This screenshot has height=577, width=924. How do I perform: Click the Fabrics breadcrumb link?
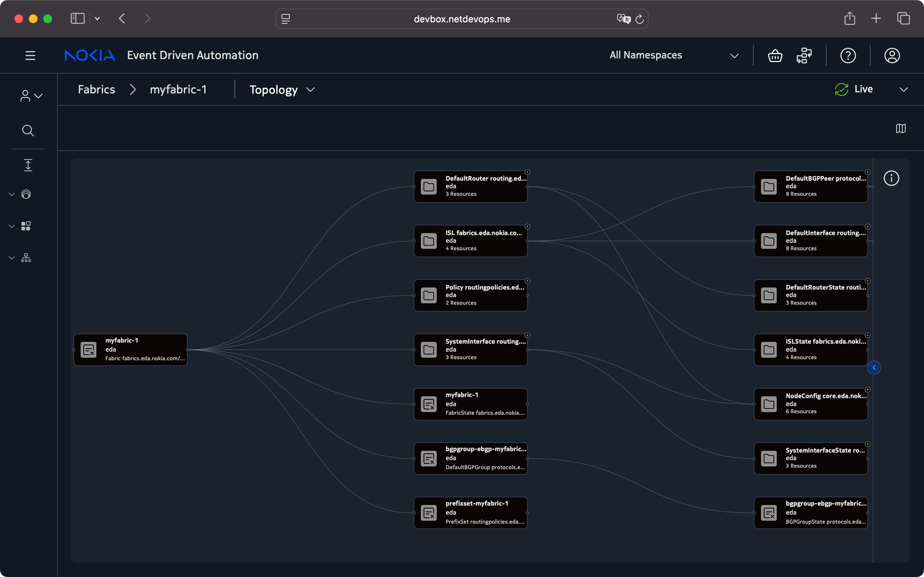point(96,90)
